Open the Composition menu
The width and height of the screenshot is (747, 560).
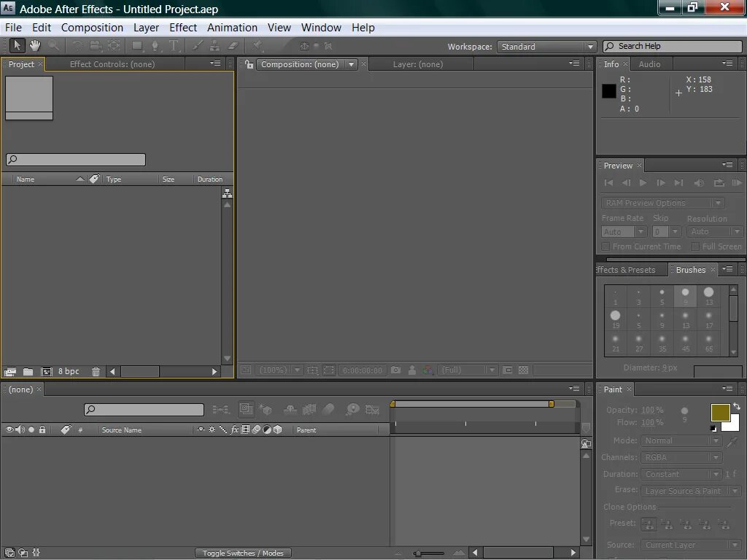click(92, 28)
